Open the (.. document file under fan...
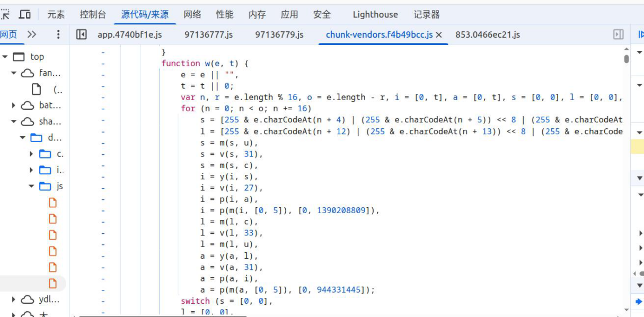 [36, 89]
